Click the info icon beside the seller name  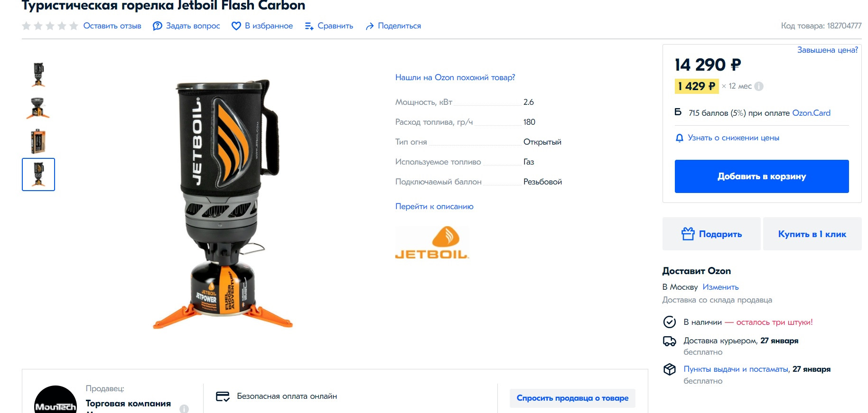[184, 408]
